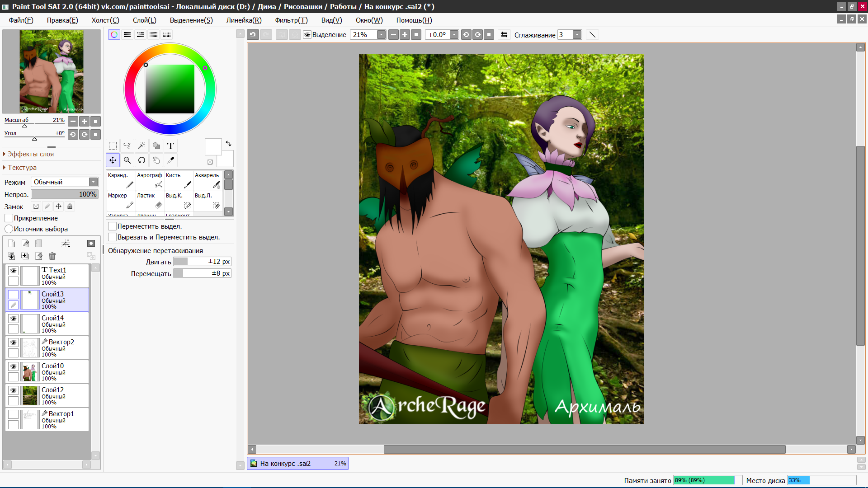Show the Слой13 layer
The image size is (868, 488).
14,295
